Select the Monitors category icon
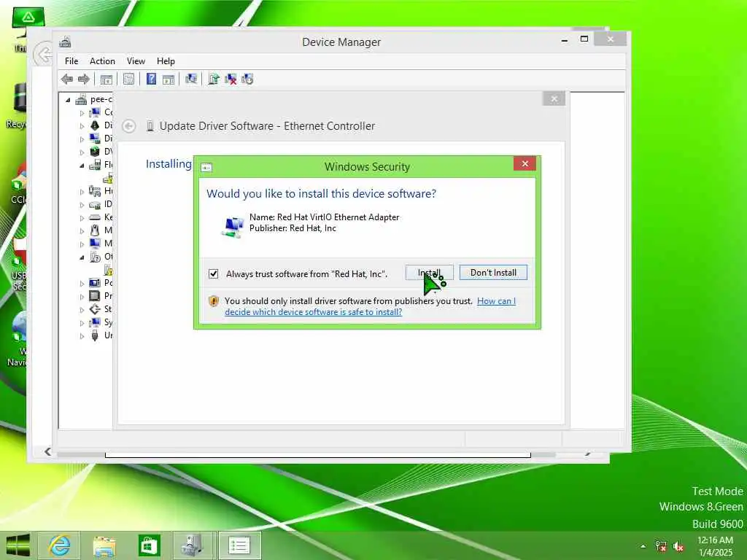The image size is (747, 560). pyautogui.click(x=95, y=244)
